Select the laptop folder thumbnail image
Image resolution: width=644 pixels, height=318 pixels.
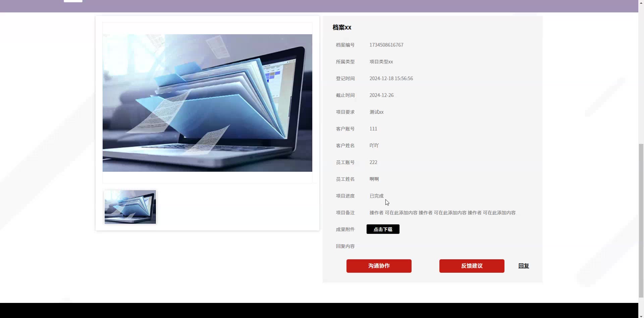click(130, 207)
